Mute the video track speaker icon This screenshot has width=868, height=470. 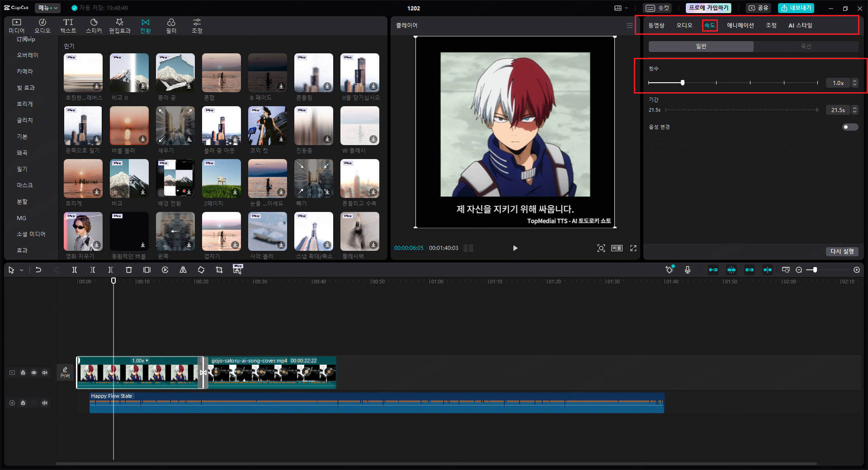click(x=45, y=373)
